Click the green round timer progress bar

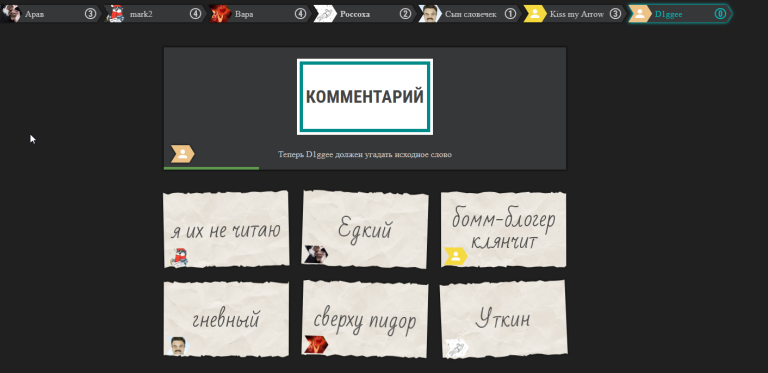click(211, 168)
